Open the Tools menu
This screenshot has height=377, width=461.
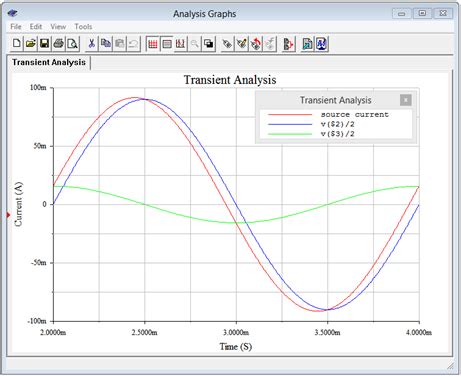[x=83, y=27]
